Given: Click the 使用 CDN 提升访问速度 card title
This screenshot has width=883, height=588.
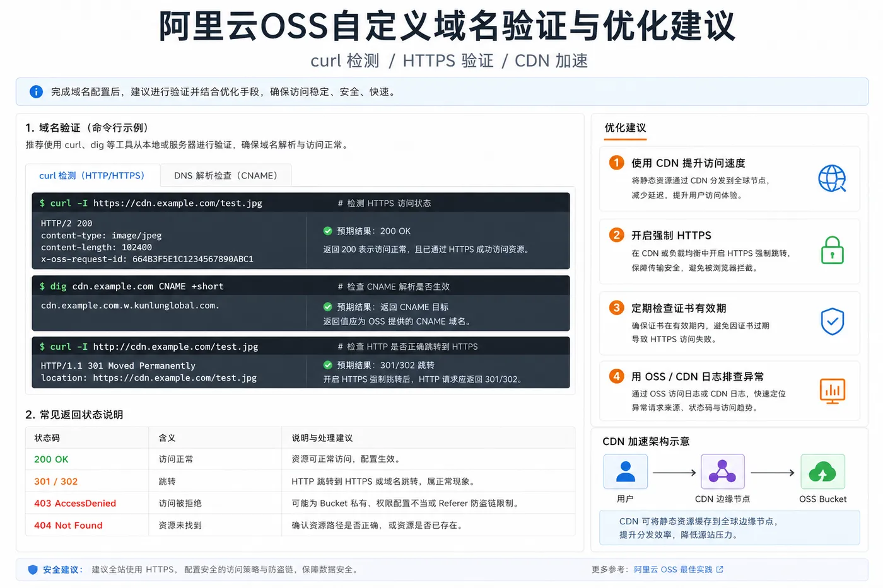Looking at the screenshot, I should pos(688,163).
